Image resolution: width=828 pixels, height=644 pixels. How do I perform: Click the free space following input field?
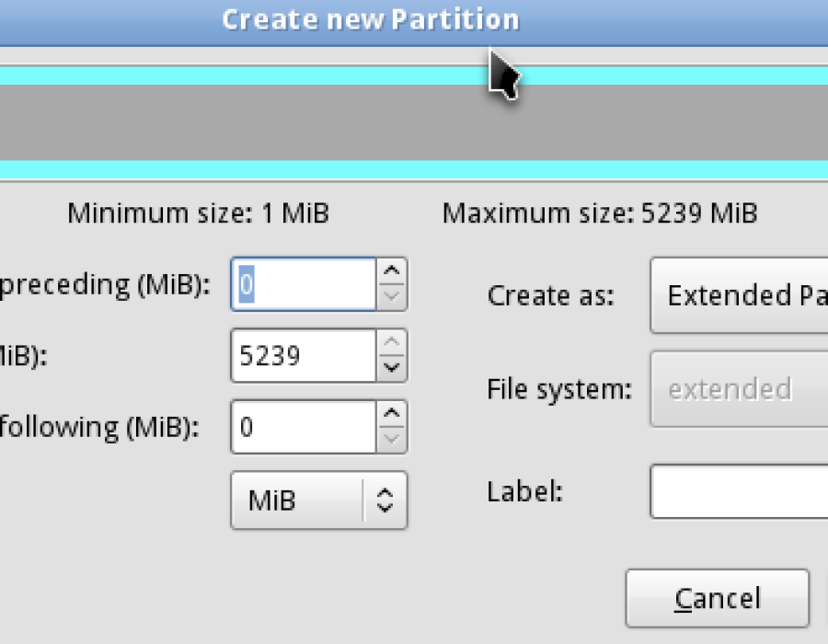pos(304,427)
